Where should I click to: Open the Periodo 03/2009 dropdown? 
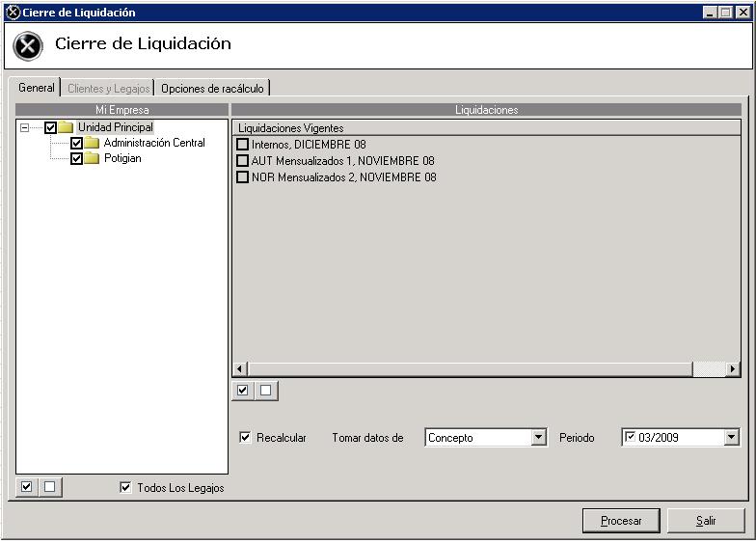coord(731,438)
